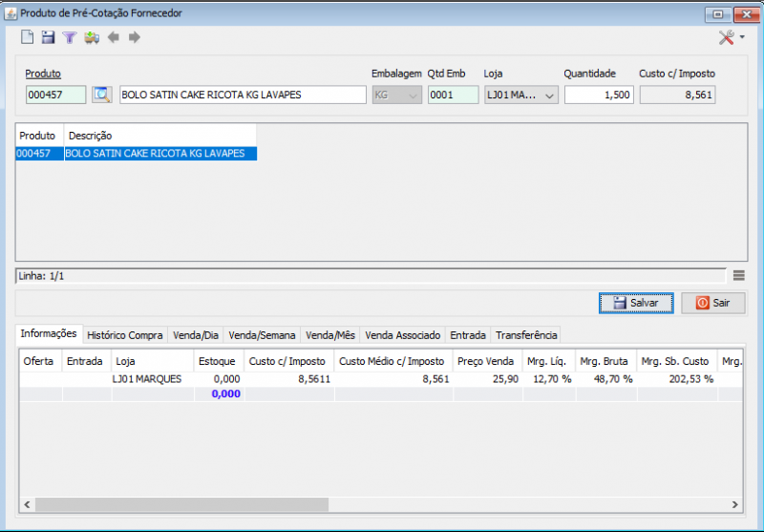764x532 pixels.
Task: Click the Mrg. Bruta column header
Action: [606, 361]
